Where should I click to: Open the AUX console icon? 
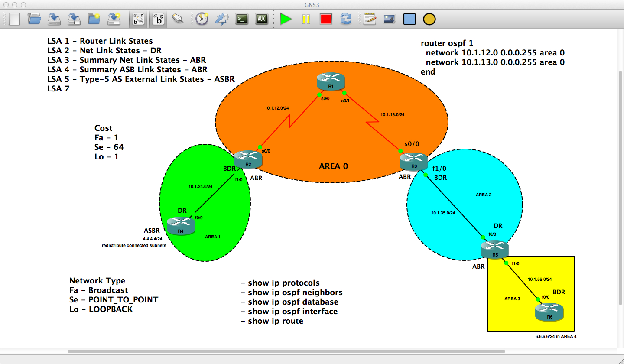261,19
